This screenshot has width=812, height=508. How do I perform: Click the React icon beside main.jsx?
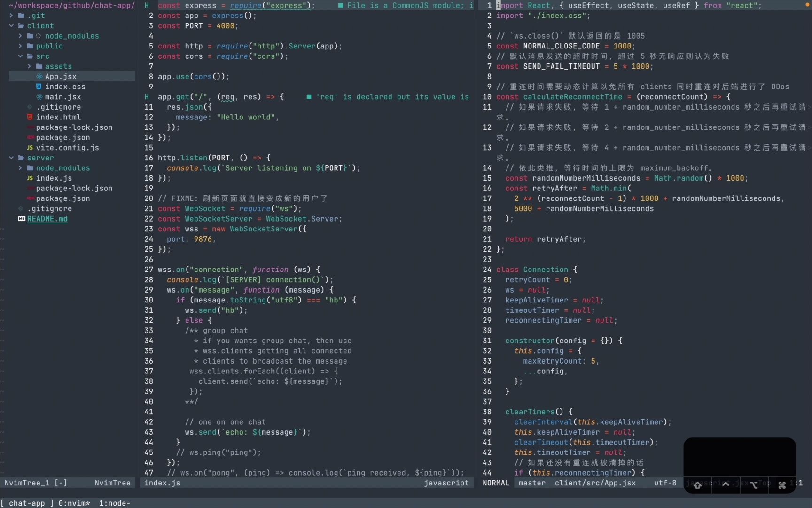(x=39, y=97)
